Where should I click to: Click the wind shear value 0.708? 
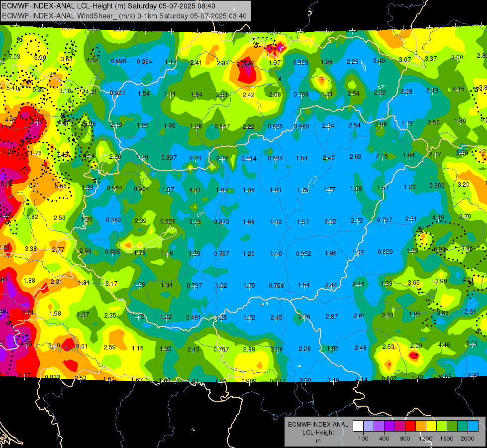[x=301, y=94]
